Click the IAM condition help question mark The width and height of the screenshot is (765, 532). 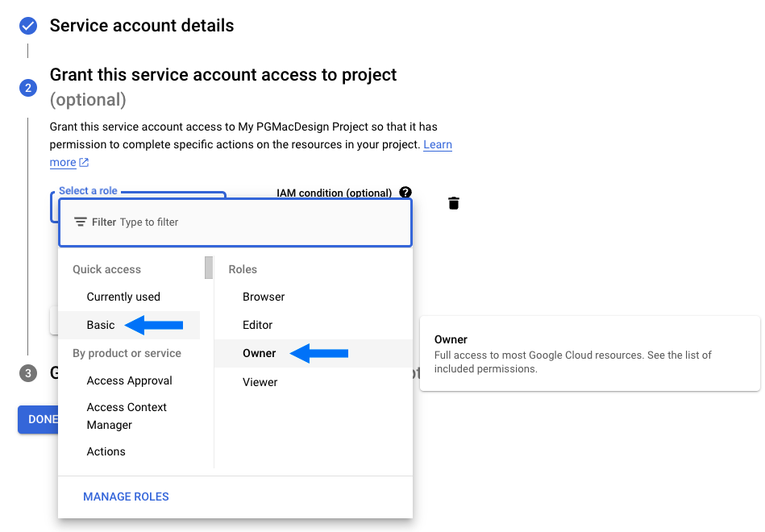[x=405, y=193]
